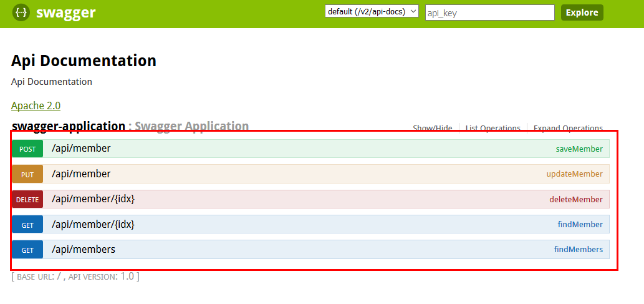Click the Show/Hide link
This screenshot has height=304, width=644.
[x=433, y=128]
